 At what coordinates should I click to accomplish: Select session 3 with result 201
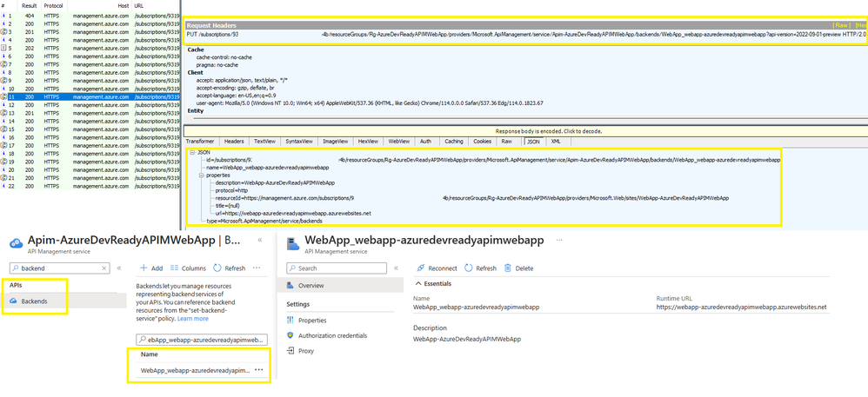(90, 32)
